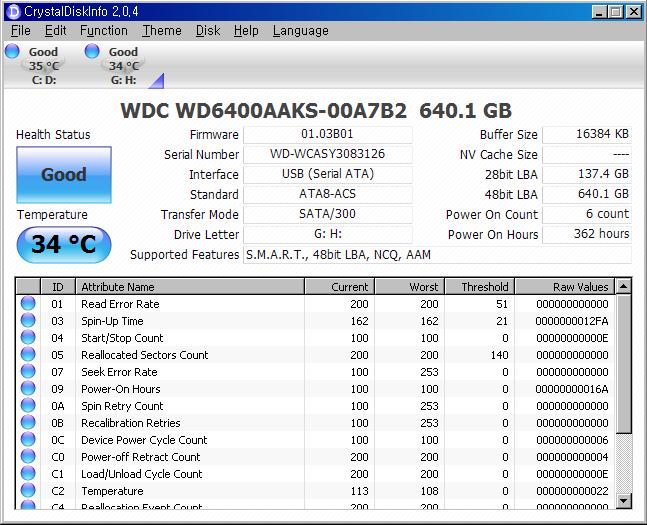
Task: Open the Function menu
Action: [x=104, y=31]
